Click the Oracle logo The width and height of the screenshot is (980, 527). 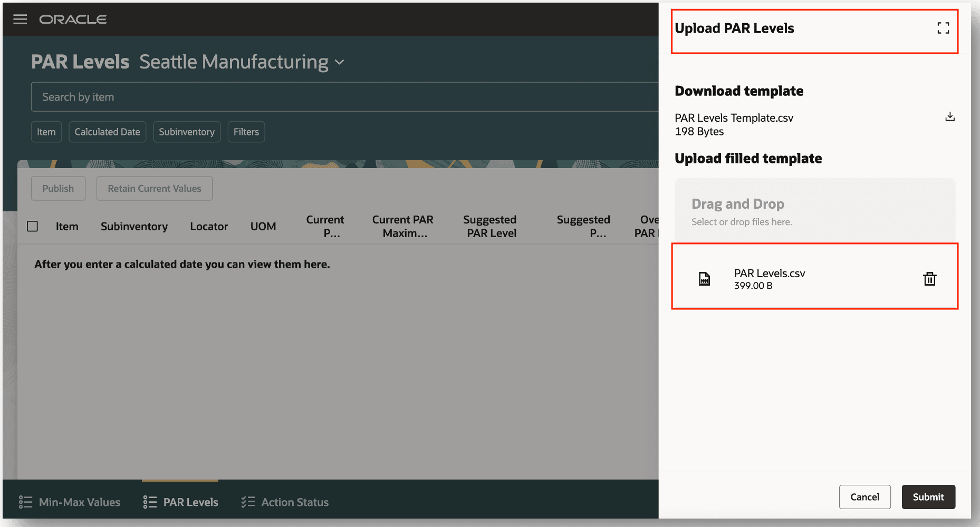(73, 19)
